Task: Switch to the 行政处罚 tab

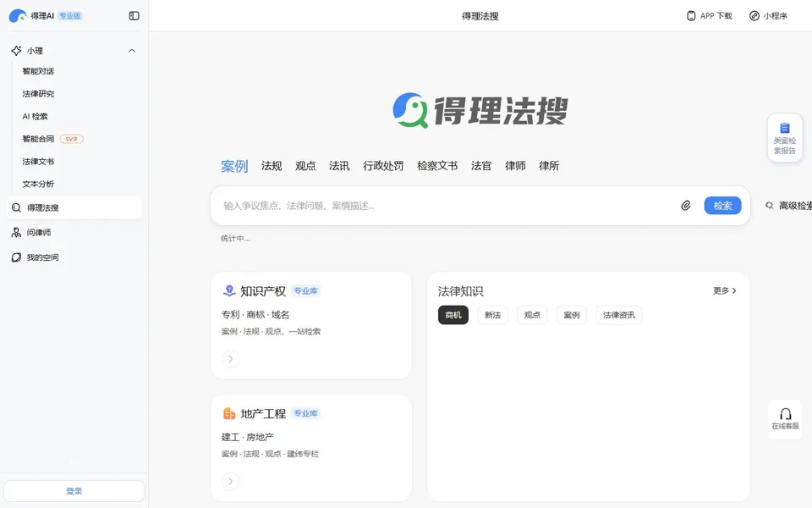Action: click(383, 166)
